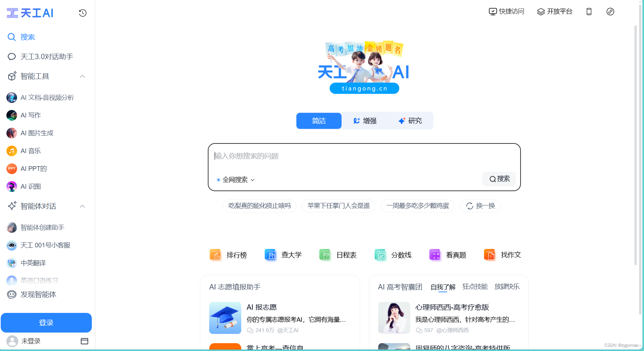Open 中英翻译 agent
This screenshot has width=644, height=351.
(x=27, y=263)
